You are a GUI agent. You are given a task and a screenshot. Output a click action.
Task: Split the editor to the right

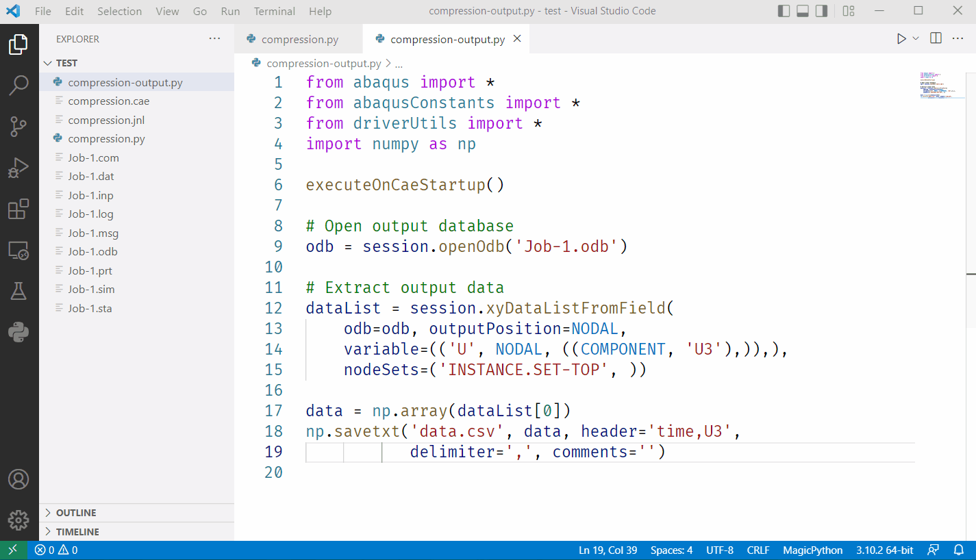(936, 39)
